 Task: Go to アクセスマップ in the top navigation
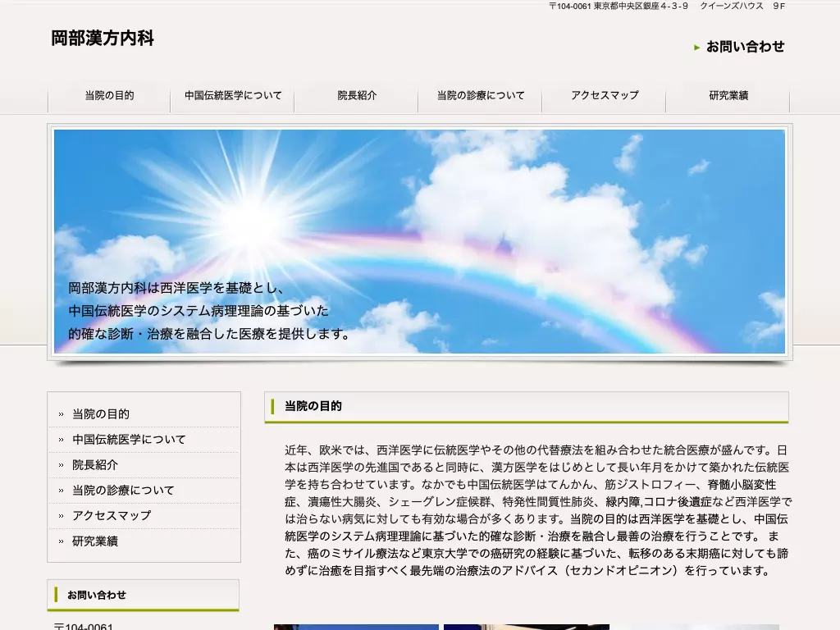(x=605, y=96)
